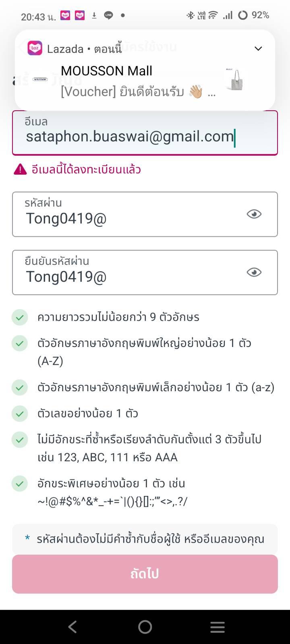Click the password field containing Tong0419@
This screenshot has height=644, width=290.
[129, 218]
